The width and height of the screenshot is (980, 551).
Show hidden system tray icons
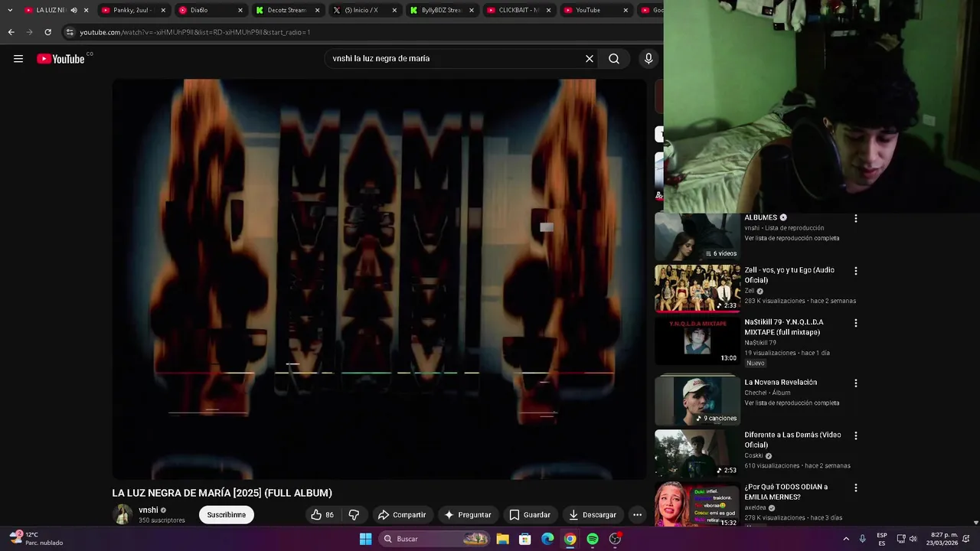(846, 539)
